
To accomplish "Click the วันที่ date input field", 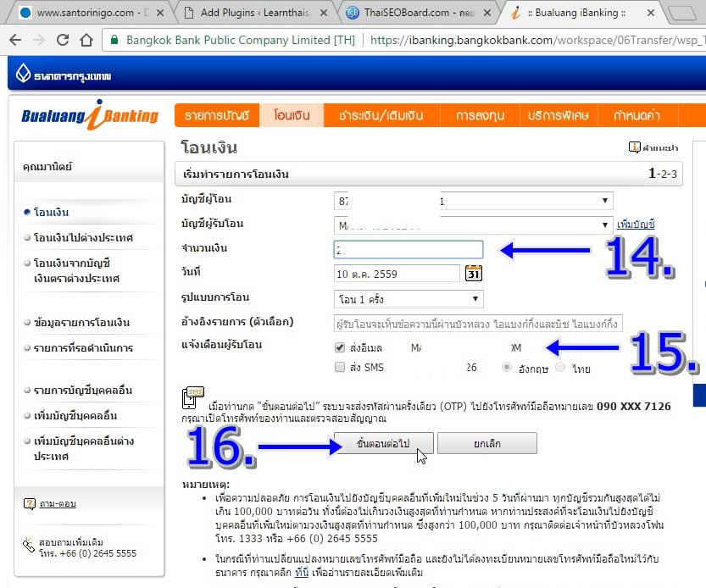I will click(x=397, y=274).
